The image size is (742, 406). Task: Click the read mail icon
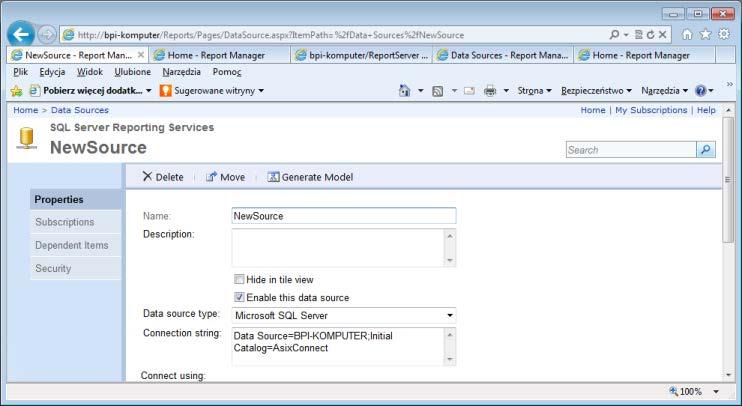(469, 91)
